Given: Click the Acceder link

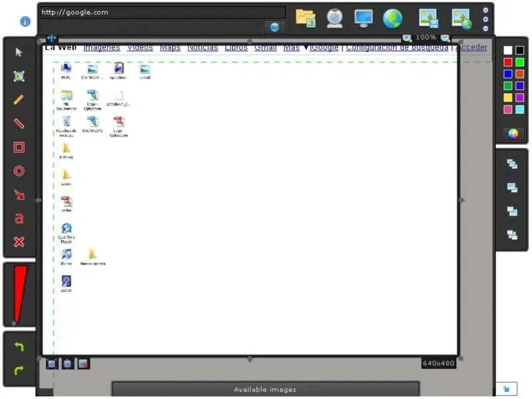Looking at the screenshot, I should (471, 47).
